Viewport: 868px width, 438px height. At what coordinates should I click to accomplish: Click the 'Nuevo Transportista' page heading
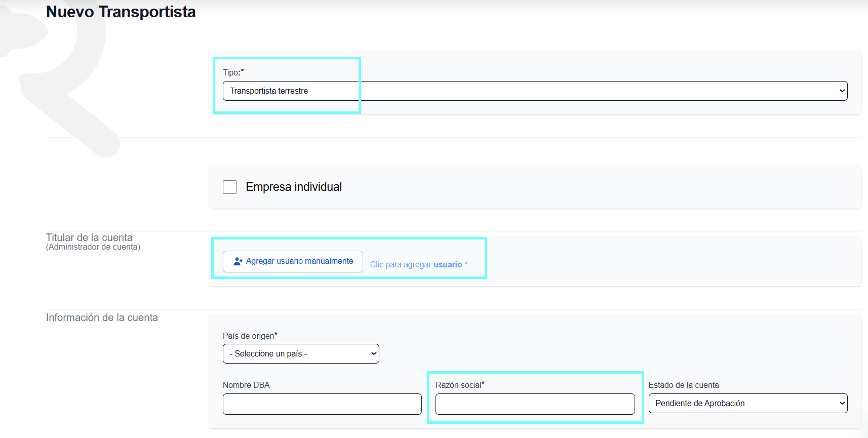(x=121, y=12)
